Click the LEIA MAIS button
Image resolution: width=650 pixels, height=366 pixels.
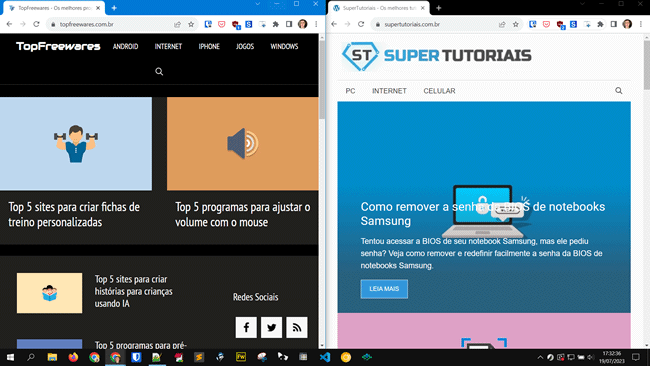tap(384, 289)
